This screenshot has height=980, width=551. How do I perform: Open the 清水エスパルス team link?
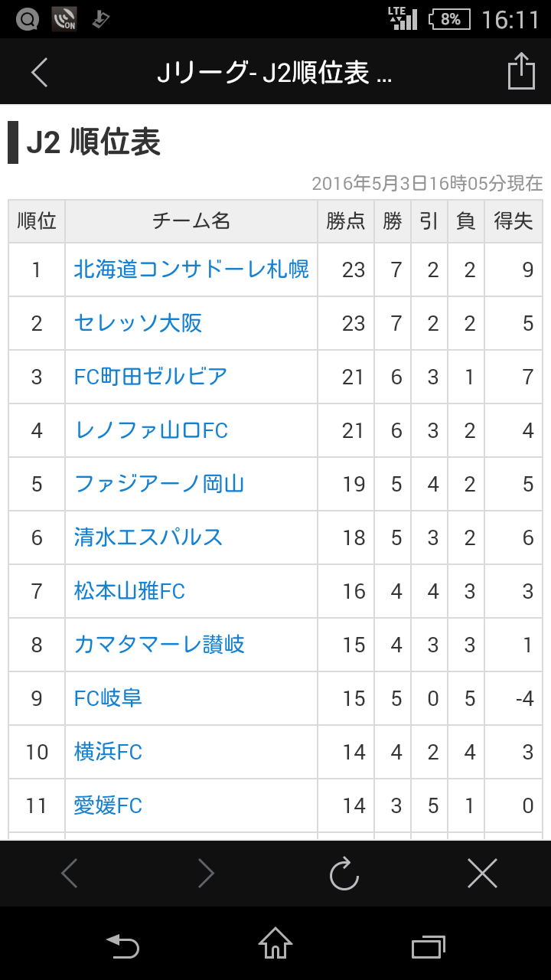(148, 537)
